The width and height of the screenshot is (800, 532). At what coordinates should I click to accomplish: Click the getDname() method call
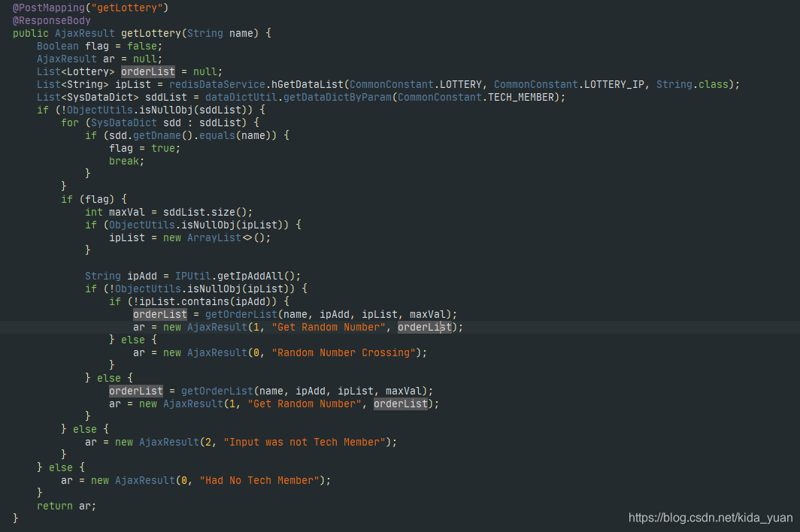(x=162, y=135)
